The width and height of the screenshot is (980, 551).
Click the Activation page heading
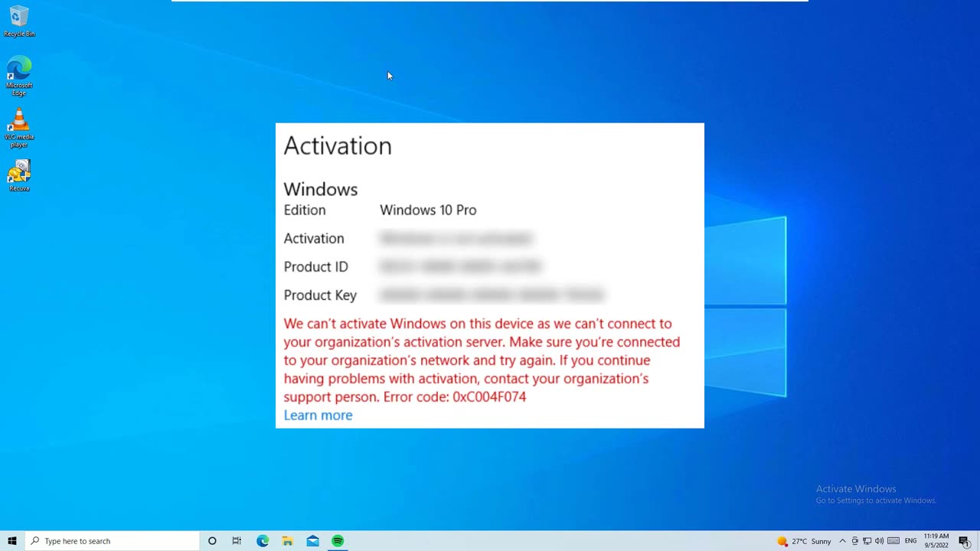(338, 145)
